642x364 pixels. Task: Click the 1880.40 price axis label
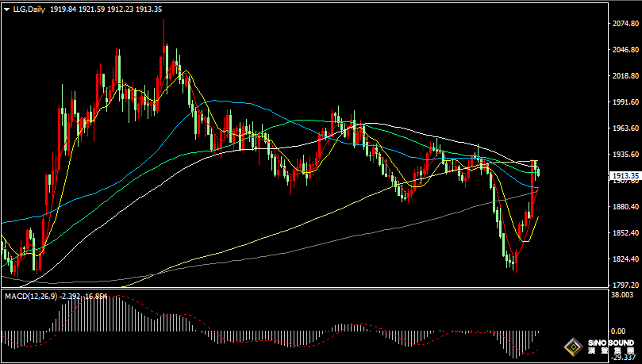coord(625,207)
